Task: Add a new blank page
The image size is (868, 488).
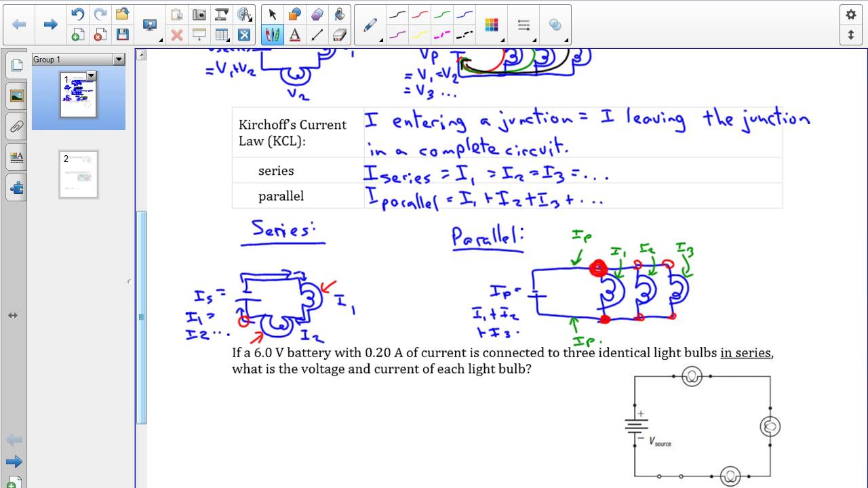Action: (78, 35)
